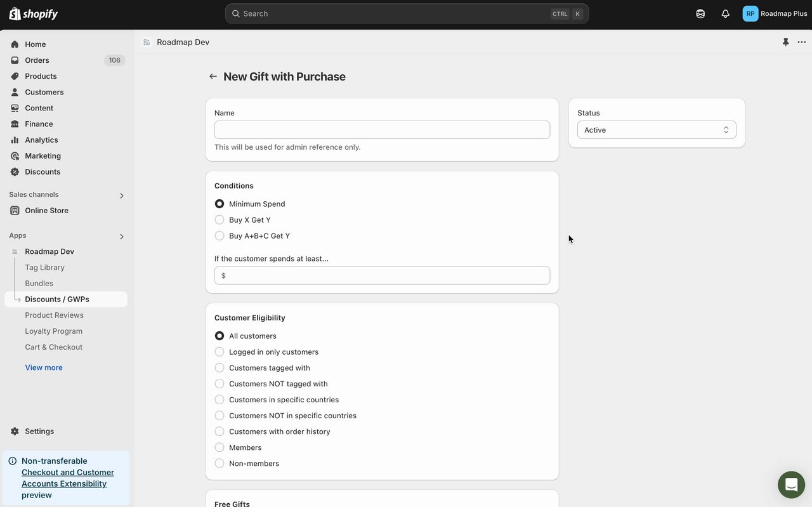Open the three-dot more actions menu
The width and height of the screenshot is (812, 507).
[x=802, y=42]
